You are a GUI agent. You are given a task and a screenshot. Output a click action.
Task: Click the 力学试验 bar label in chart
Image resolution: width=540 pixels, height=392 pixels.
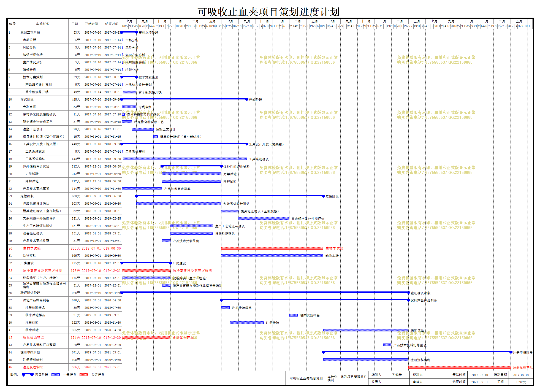(x=230, y=174)
